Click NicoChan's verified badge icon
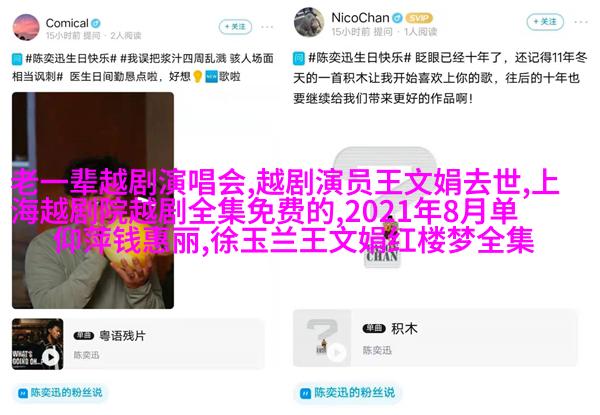The height and width of the screenshot is (415, 600). click(398, 18)
